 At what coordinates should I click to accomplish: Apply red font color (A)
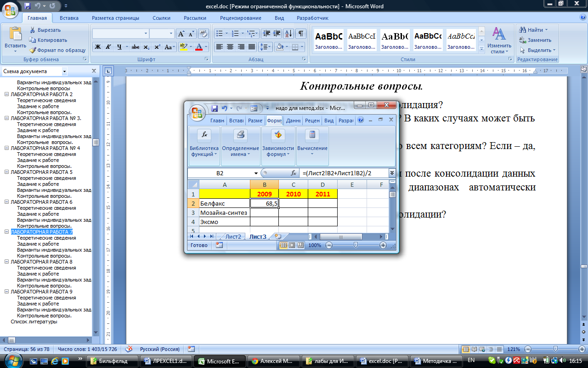pyautogui.click(x=199, y=47)
